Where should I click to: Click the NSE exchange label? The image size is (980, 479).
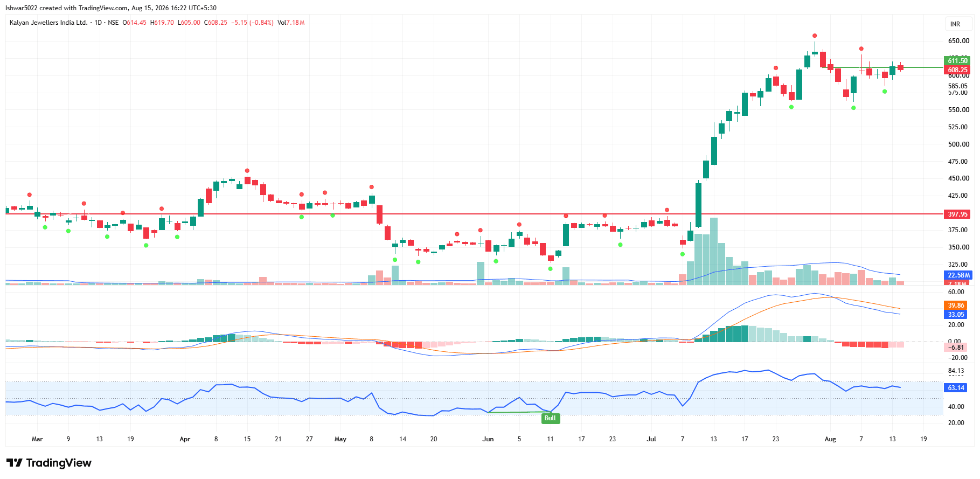[x=113, y=23]
